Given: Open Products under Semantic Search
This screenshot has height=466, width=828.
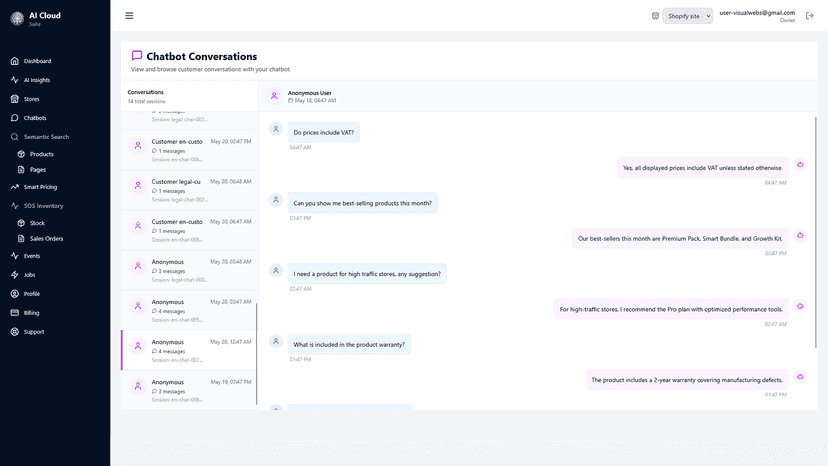Looking at the screenshot, I should tap(41, 154).
